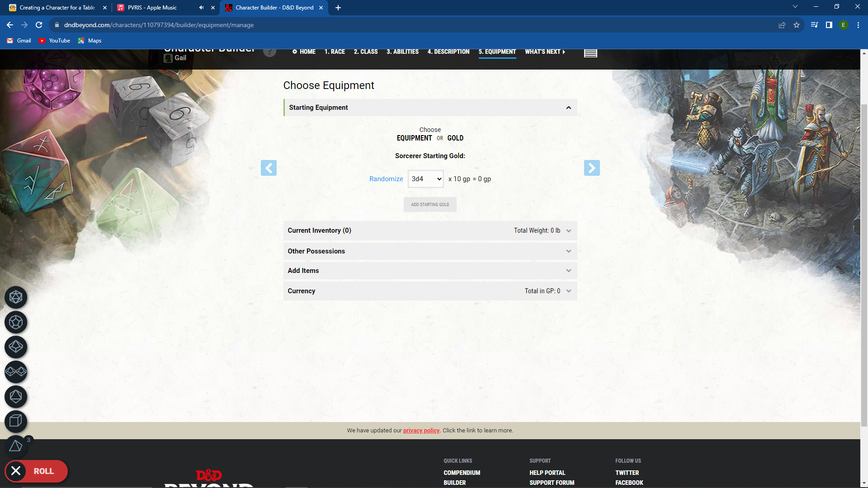868x488 pixels.
Task: Open the privacy policy link
Action: [421, 431]
